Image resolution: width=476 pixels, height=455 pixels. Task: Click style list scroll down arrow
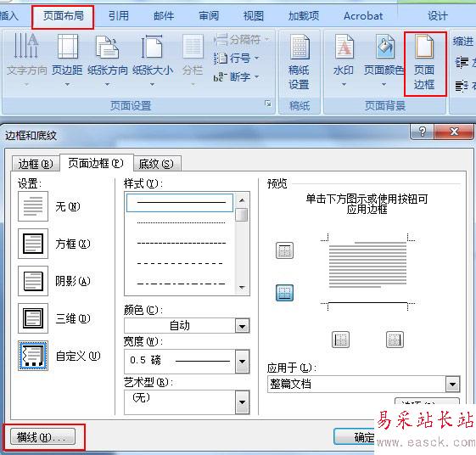[242, 287]
